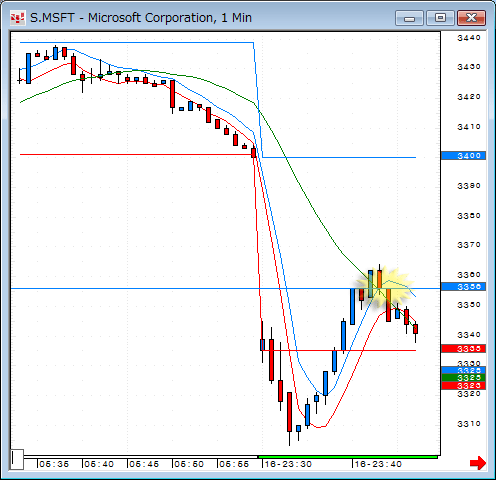Click the blue 3356 price label

pyautogui.click(x=463, y=287)
